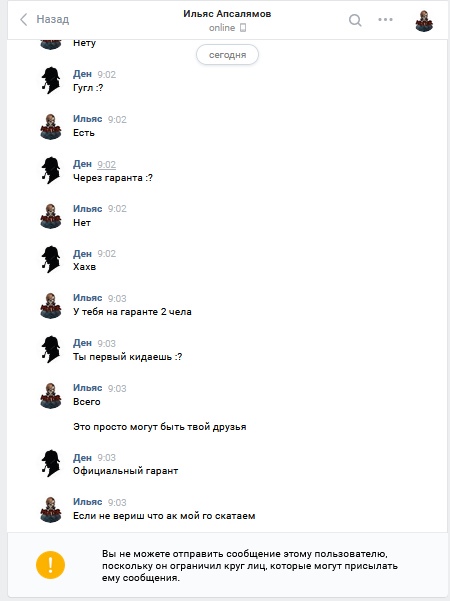The width and height of the screenshot is (450, 601).
Task: Open the three-dots actions menu
Action: tap(385, 20)
